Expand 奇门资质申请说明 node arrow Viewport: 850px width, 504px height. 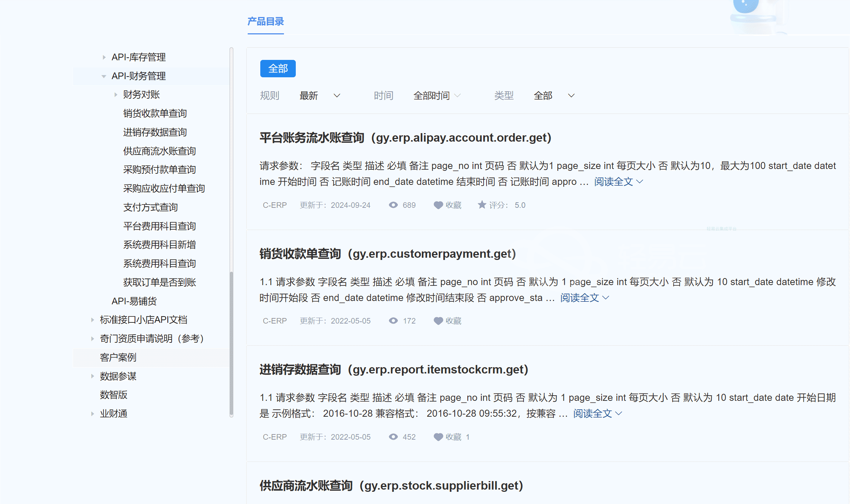(x=92, y=339)
